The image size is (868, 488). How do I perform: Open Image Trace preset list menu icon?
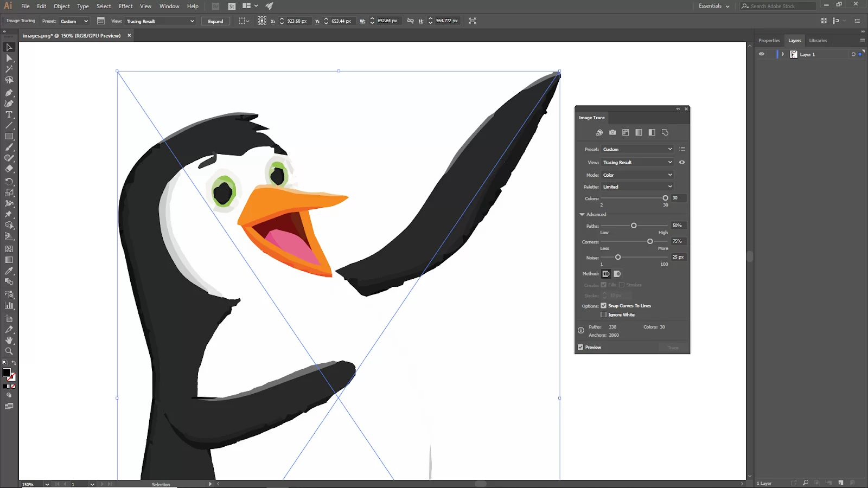(682, 149)
